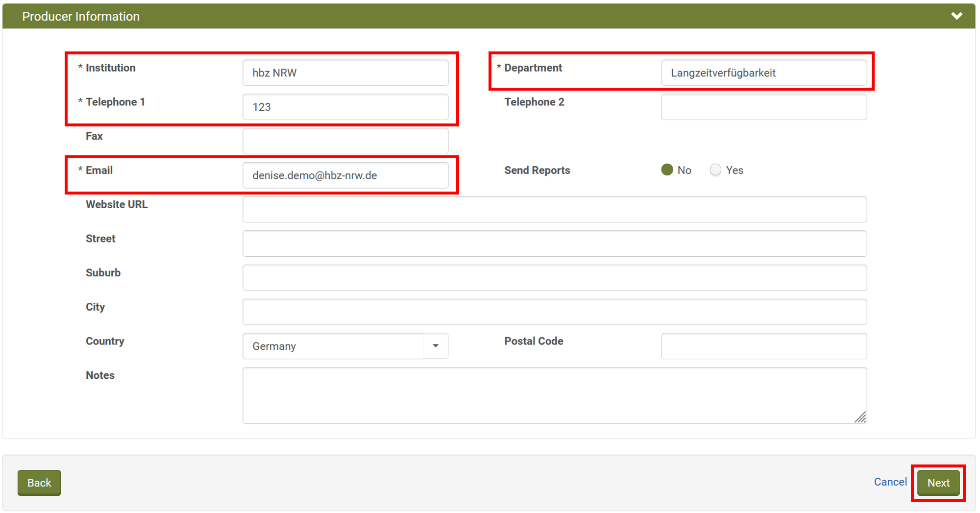
Task: Click the Website URL field
Action: click(554, 210)
